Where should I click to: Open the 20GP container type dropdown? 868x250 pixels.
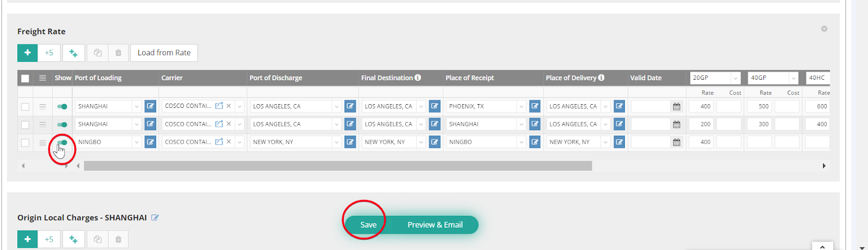[735, 78]
